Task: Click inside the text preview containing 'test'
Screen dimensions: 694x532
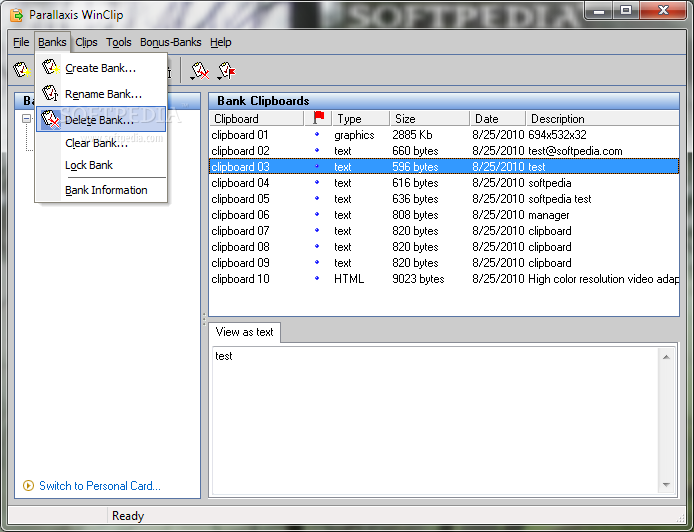Action: 436,420
